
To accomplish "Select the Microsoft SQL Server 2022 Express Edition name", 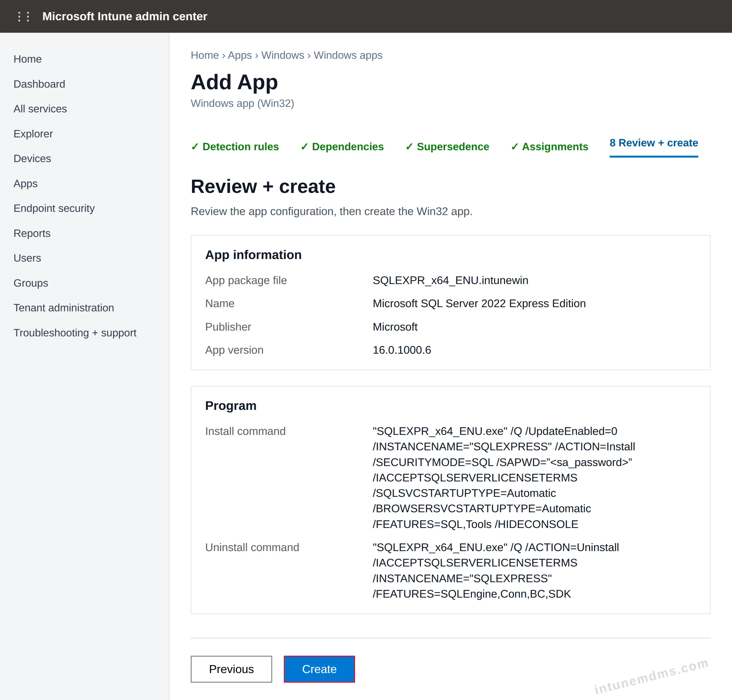I will [x=479, y=303].
